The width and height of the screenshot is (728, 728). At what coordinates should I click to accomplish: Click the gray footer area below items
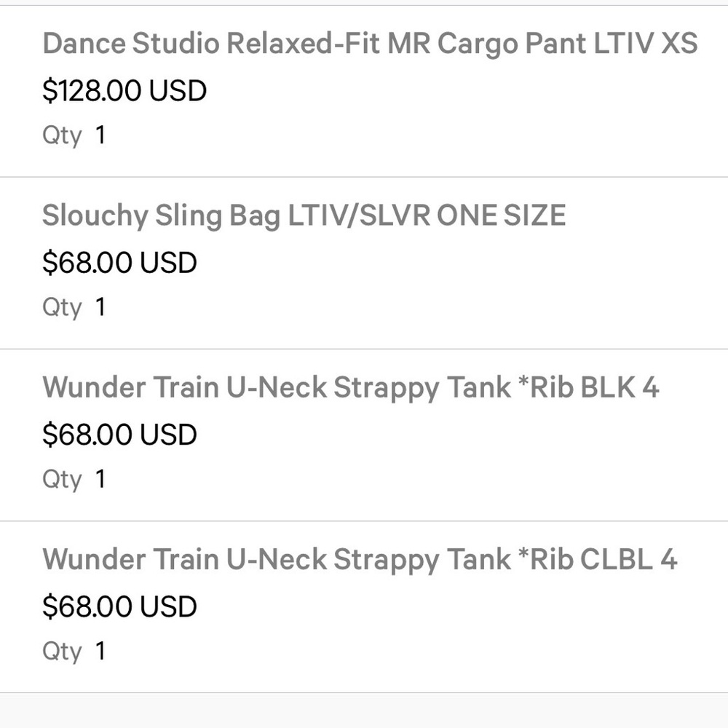point(364,711)
